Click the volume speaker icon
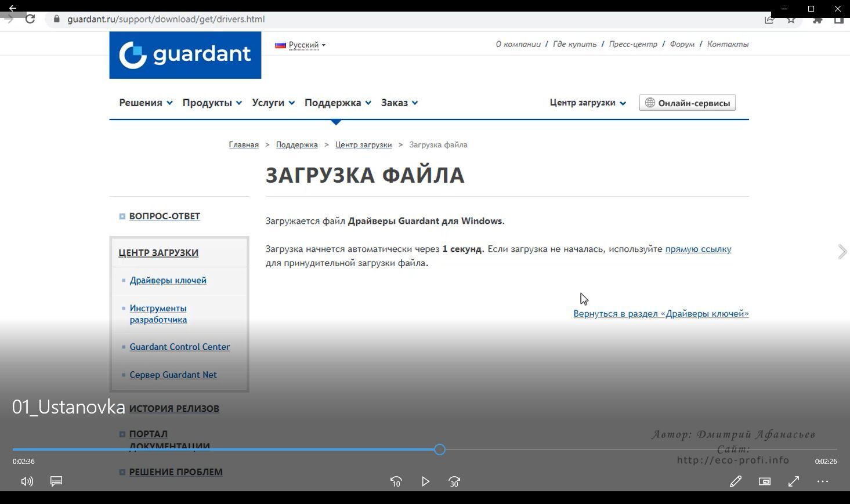850x504 pixels. (x=27, y=481)
